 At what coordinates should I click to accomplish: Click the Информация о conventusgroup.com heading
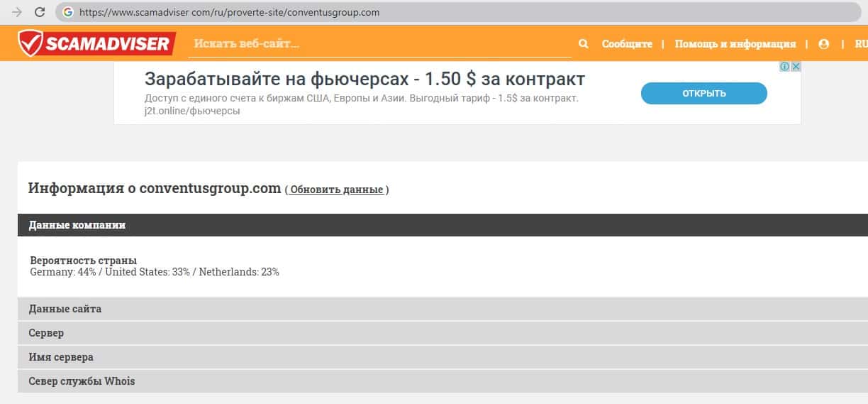click(155, 189)
